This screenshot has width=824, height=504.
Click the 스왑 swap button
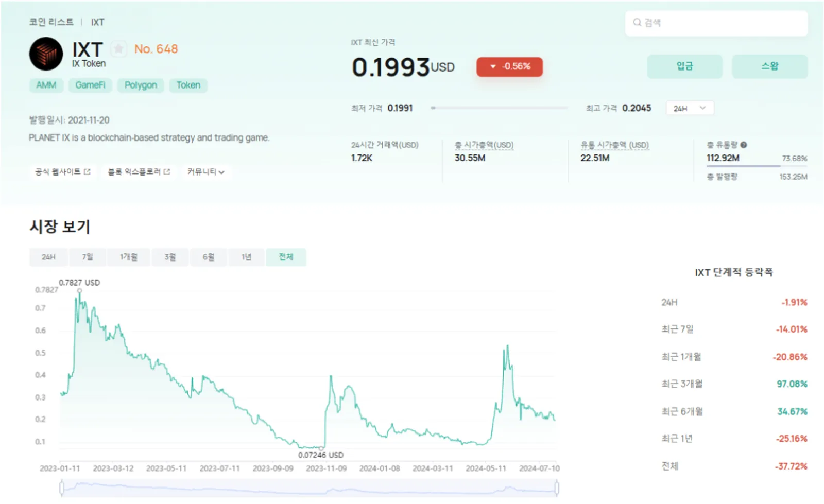tap(769, 66)
